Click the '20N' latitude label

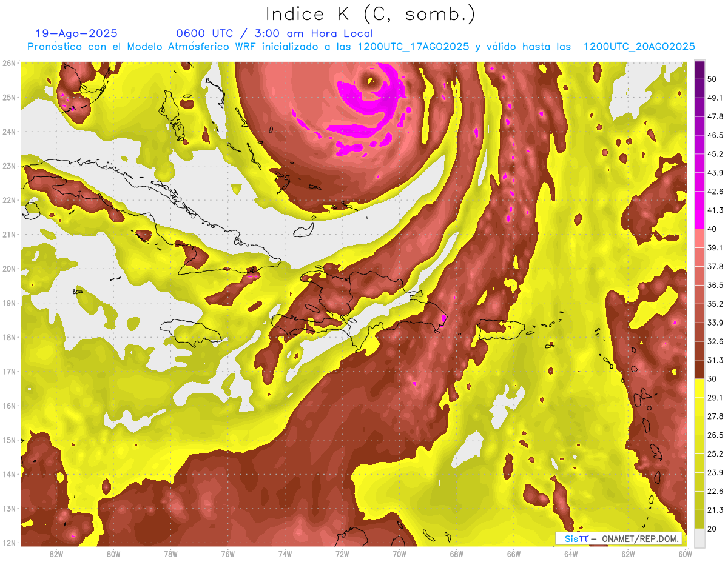pyautogui.click(x=9, y=269)
